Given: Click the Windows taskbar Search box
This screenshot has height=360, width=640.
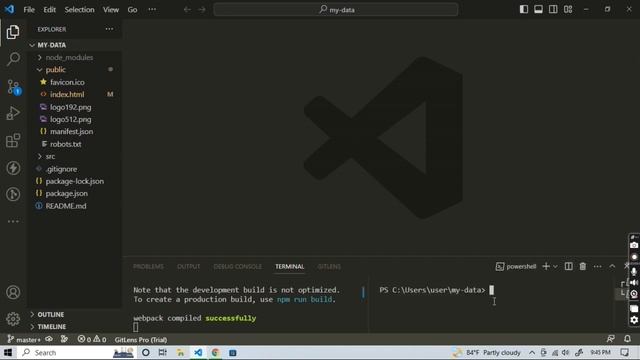Looking at the screenshot, I should [76, 353].
